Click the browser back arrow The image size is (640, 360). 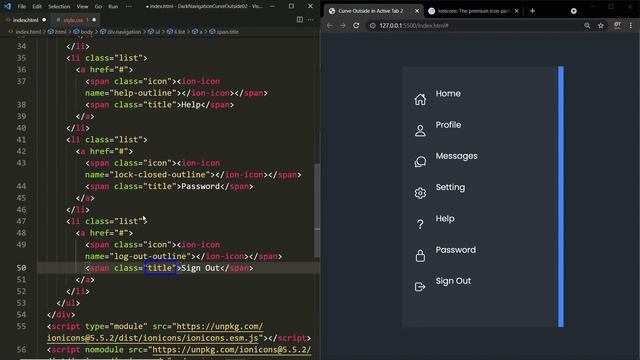point(329,25)
